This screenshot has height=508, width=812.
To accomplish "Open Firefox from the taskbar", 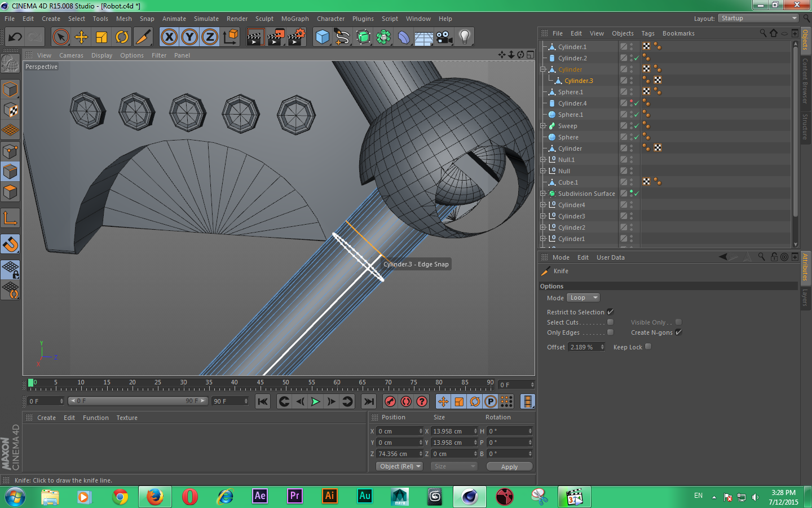I will [x=155, y=497].
